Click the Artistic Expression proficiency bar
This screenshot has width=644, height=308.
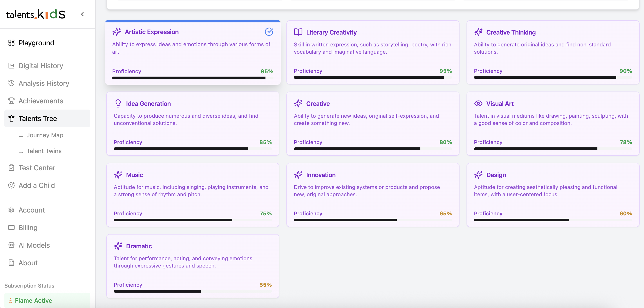pos(192,78)
